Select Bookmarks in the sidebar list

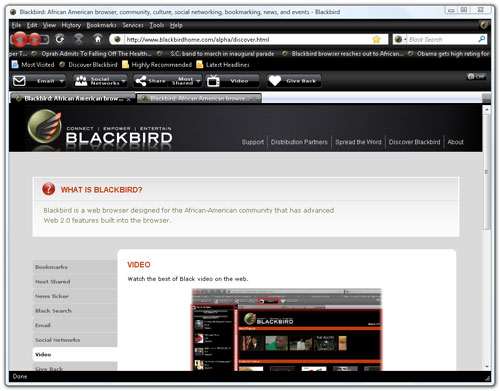pyautogui.click(x=75, y=267)
